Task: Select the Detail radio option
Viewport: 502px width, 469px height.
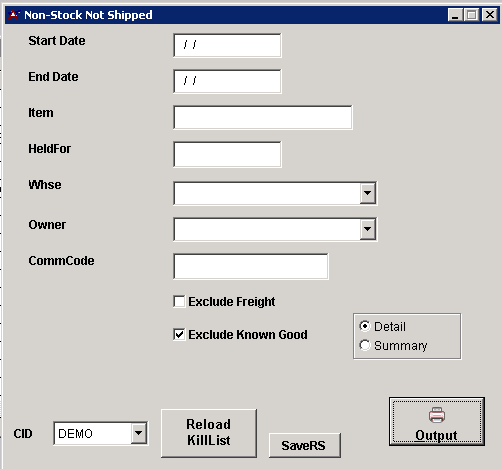Action: (x=365, y=326)
